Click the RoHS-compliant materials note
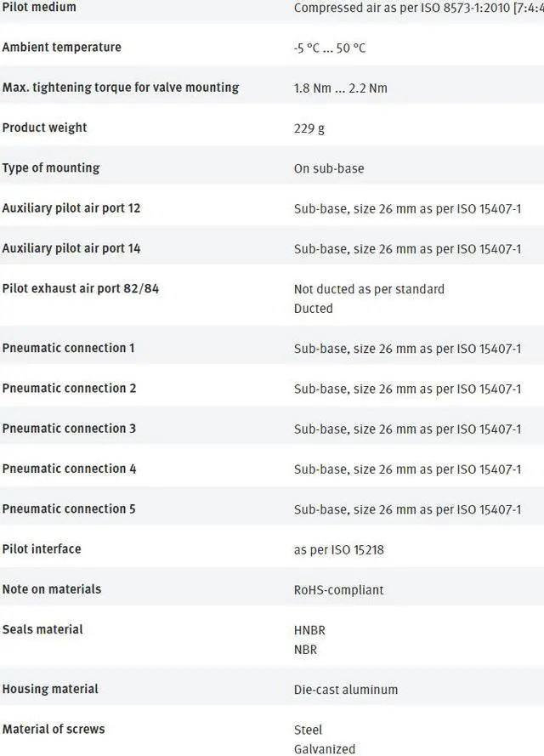The width and height of the screenshot is (544, 756). click(339, 590)
